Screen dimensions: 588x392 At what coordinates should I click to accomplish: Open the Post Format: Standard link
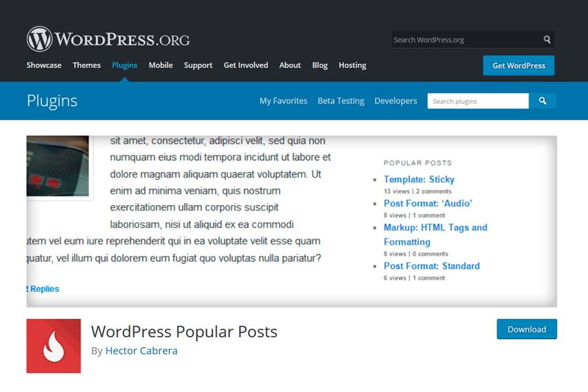click(x=432, y=266)
